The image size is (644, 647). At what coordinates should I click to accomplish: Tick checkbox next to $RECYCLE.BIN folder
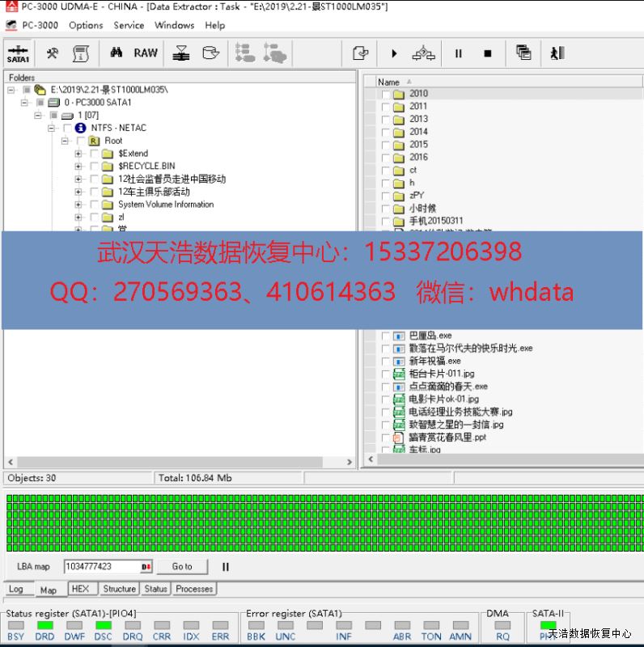[x=95, y=167]
